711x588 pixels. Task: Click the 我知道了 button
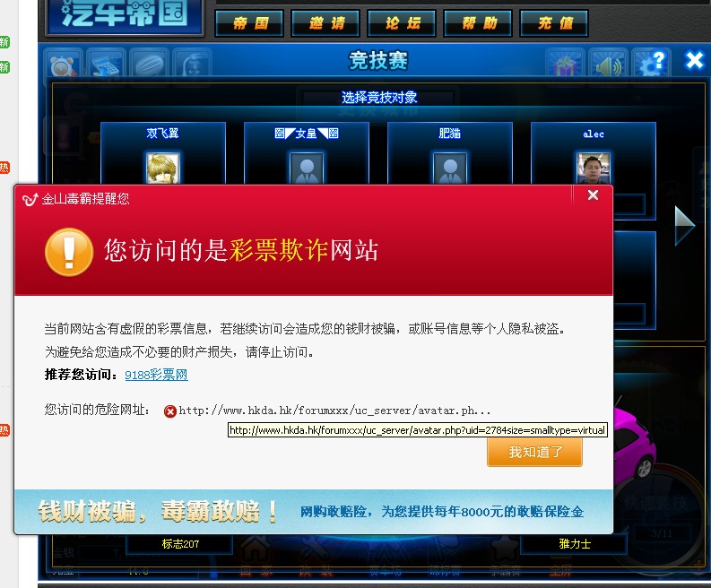(535, 452)
